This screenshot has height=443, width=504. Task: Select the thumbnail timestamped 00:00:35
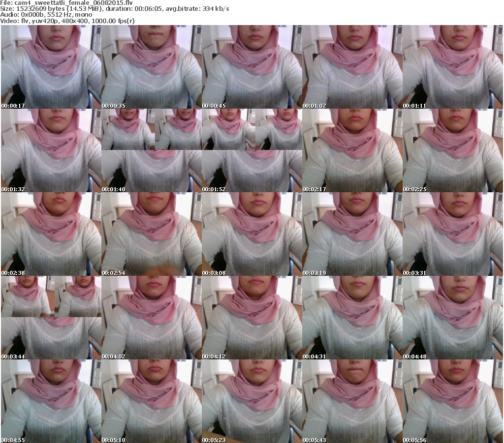point(152,67)
